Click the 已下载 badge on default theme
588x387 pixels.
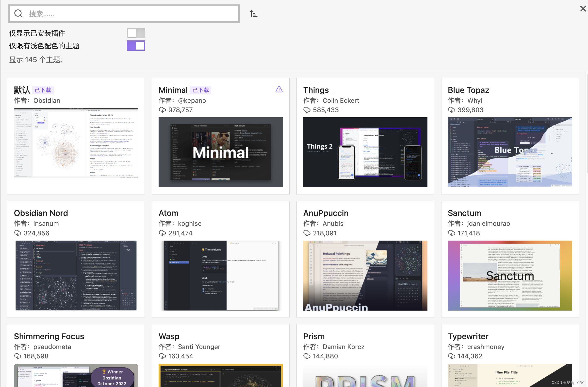click(43, 90)
